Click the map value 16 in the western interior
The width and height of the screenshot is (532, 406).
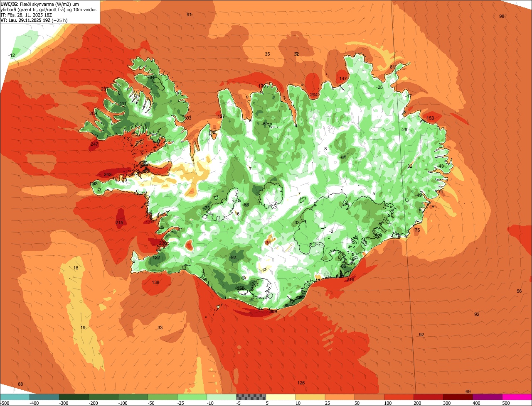point(237,214)
